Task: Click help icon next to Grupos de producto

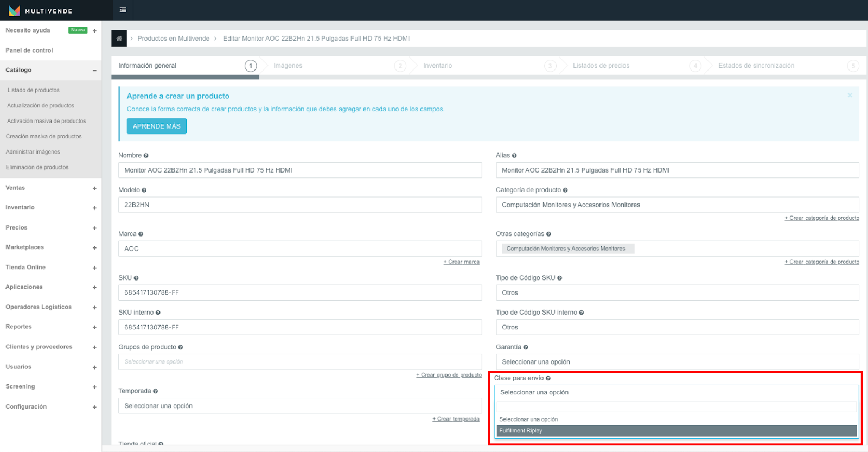Action: tap(181, 347)
